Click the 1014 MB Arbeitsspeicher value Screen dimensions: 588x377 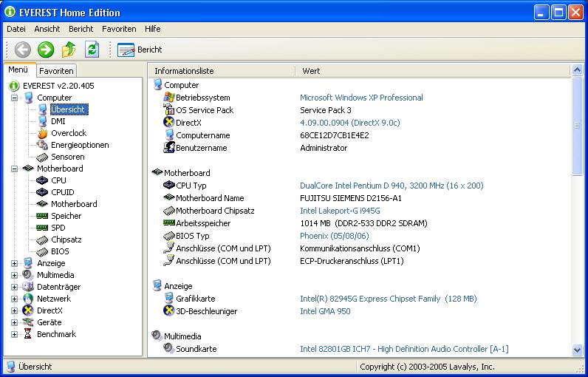363,223
